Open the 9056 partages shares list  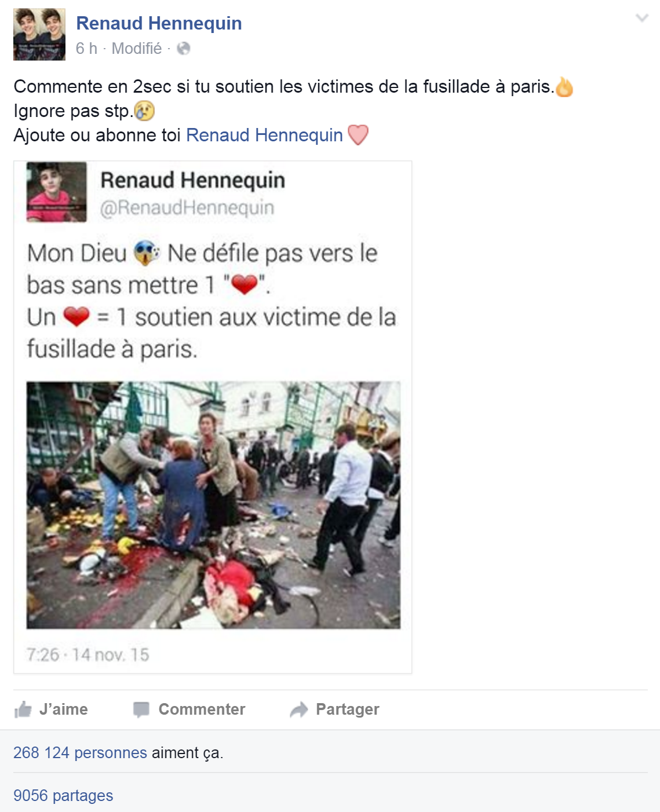[x=63, y=796]
